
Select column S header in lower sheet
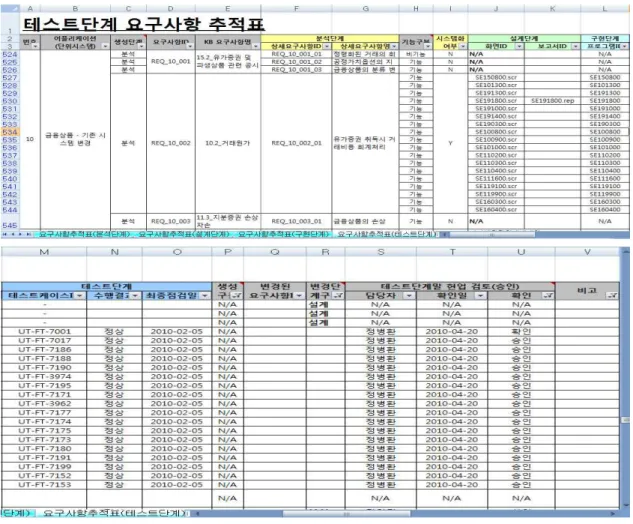(x=381, y=252)
